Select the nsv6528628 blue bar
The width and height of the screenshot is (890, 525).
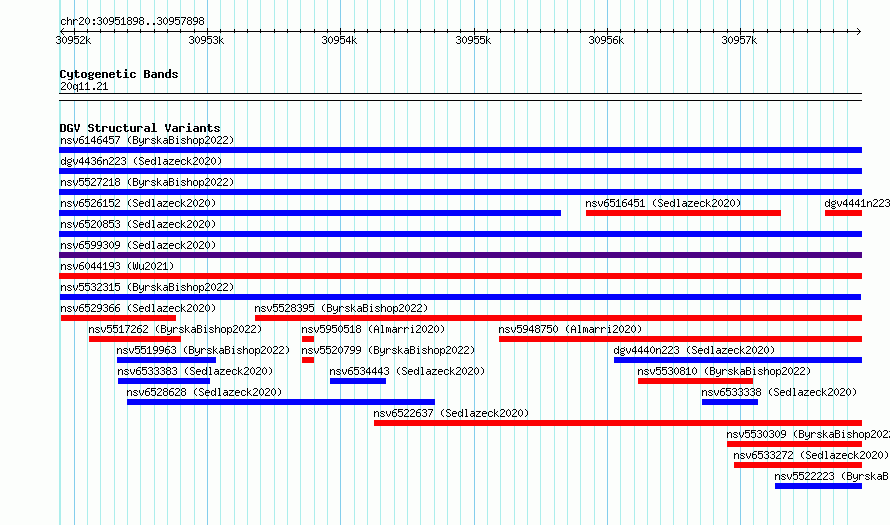point(281,402)
